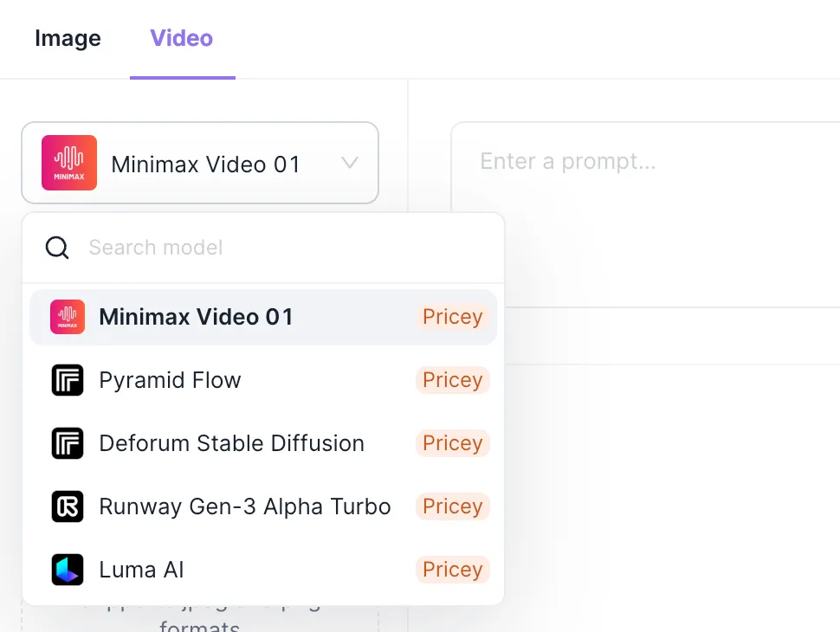Click the Minimax logo in selected model box
This screenshot has height=632, width=840.
pyautogui.click(x=69, y=163)
